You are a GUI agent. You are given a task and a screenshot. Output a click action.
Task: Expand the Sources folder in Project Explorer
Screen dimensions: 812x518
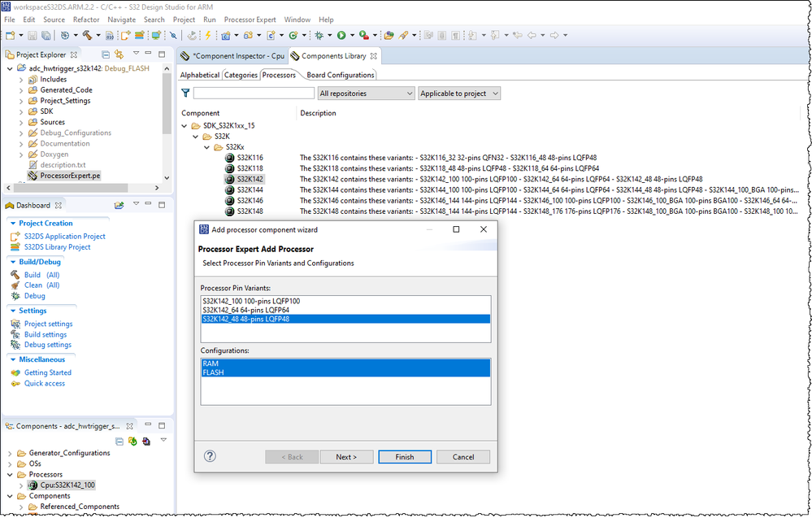click(x=21, y=122)
